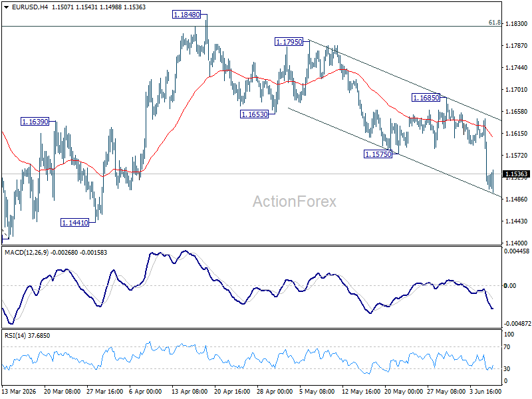Image resolution: width=532 pixels, height=399 pixels.
Task: Select the EURUSD,H4 symbol title text
Action: point(30,7)
